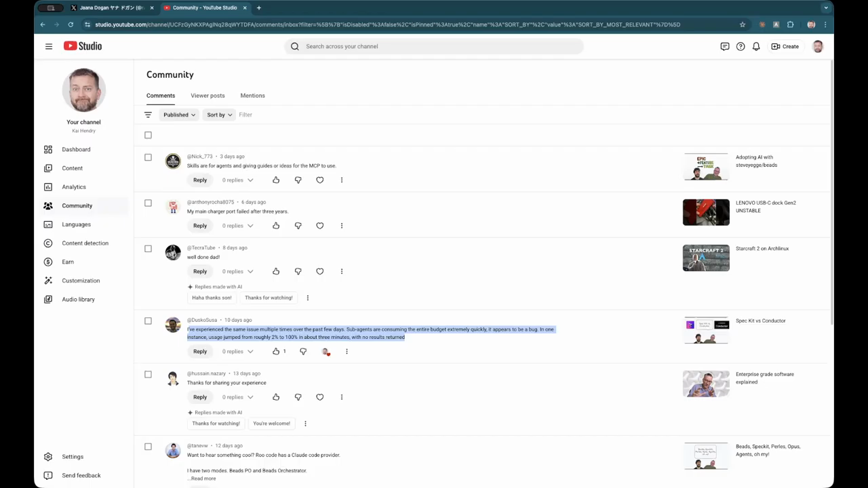
Task: Expand replies under @anthonyrocha8075 comment
Action: 237,226
